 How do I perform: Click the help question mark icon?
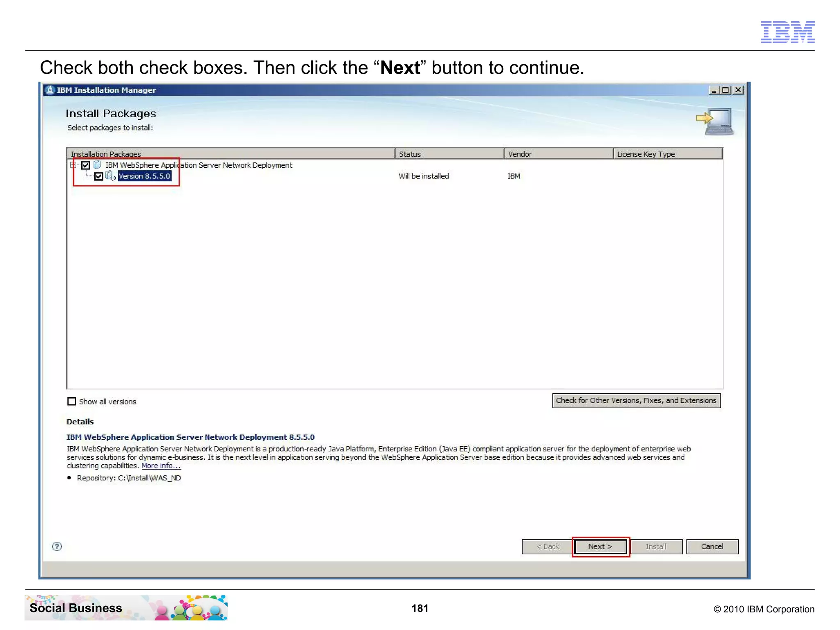pos(57,546)
